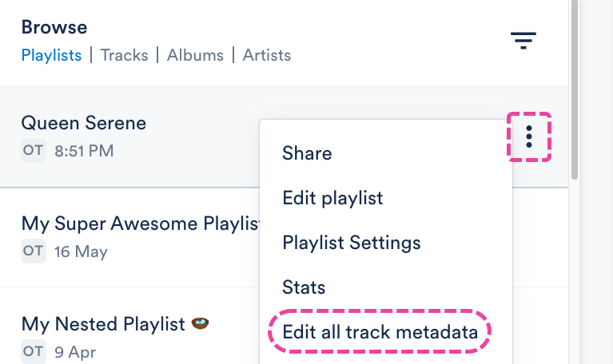Choose Edit all track metadata
The image size is (613, 364).
pos(380,331)
